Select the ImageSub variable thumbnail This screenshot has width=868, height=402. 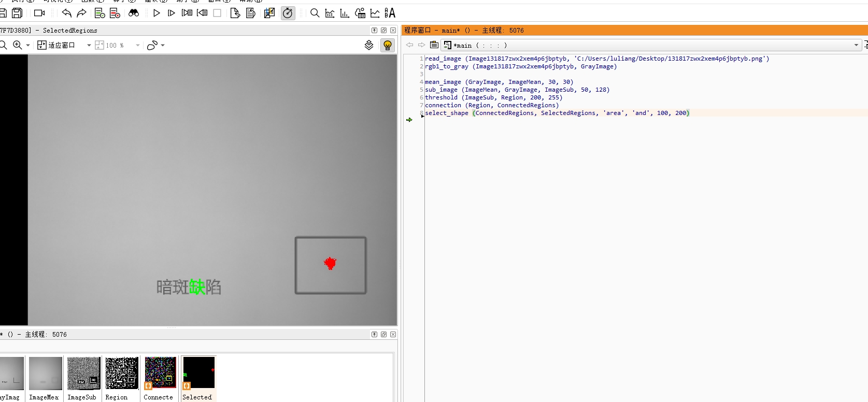[x=83, y=379]
